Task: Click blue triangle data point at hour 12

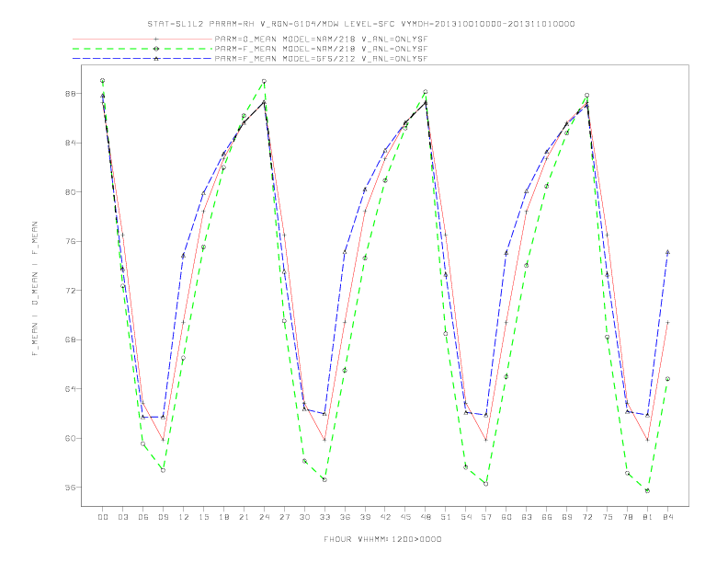Action: click(x=184, y=256)
